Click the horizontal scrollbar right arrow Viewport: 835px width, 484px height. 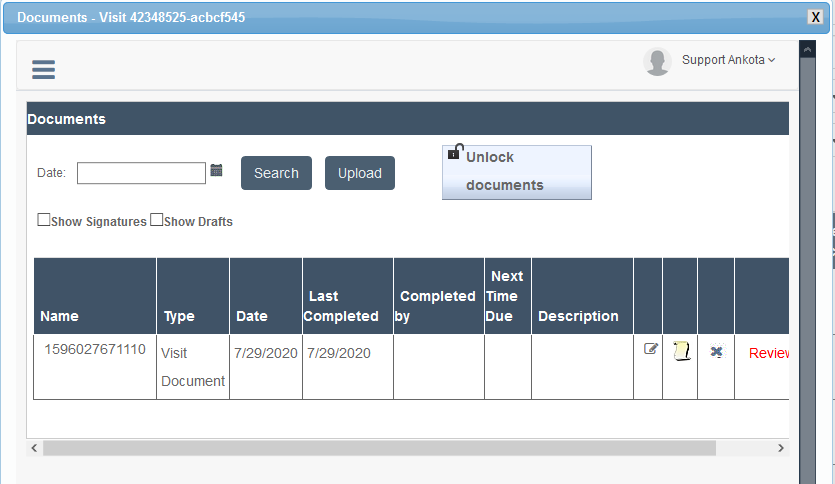coord(781,448)
